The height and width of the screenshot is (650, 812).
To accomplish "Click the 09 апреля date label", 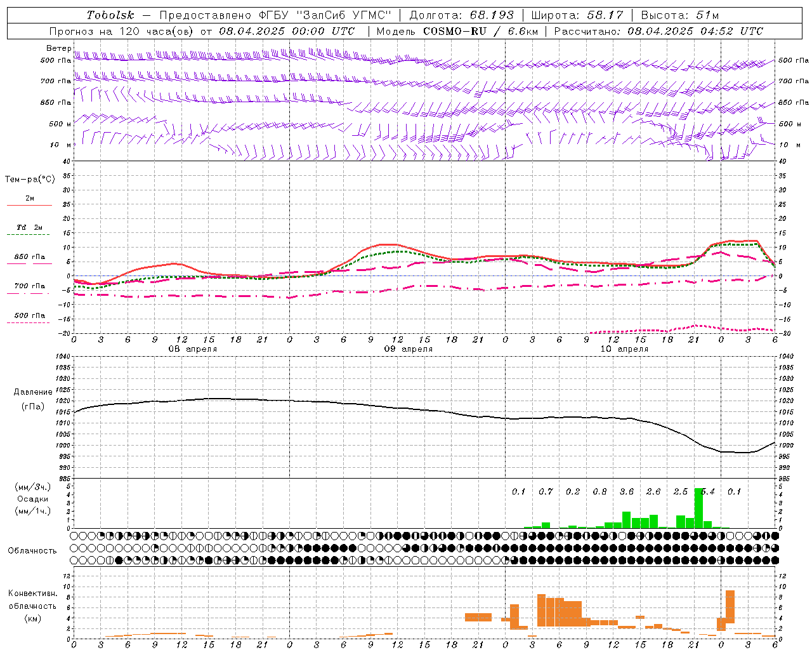I will [x=408, y=349].
